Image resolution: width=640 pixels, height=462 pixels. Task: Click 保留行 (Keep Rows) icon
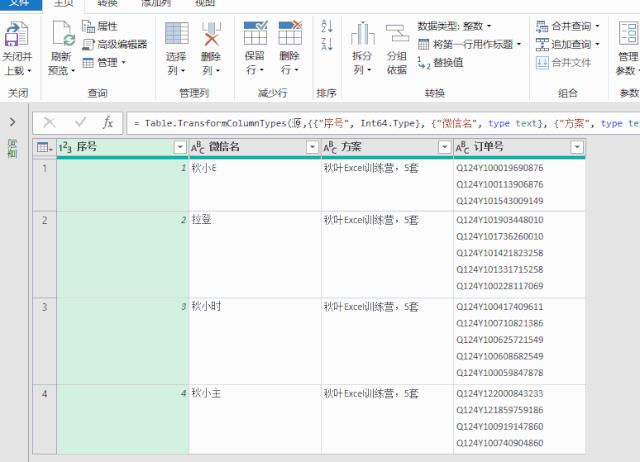[x=256, y=33]
